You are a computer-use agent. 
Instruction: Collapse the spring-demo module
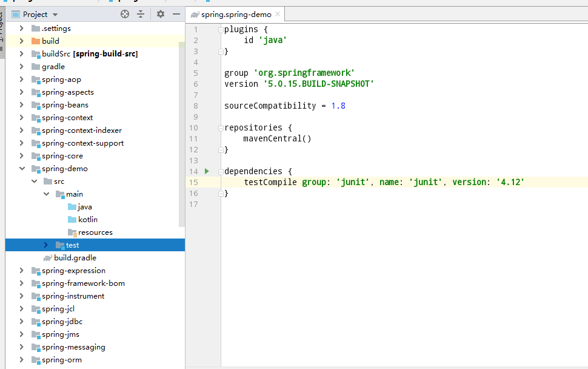coord(22,169)
